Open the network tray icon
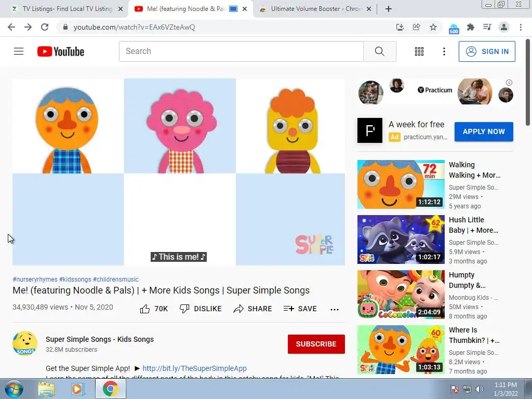 coord(467,389)
